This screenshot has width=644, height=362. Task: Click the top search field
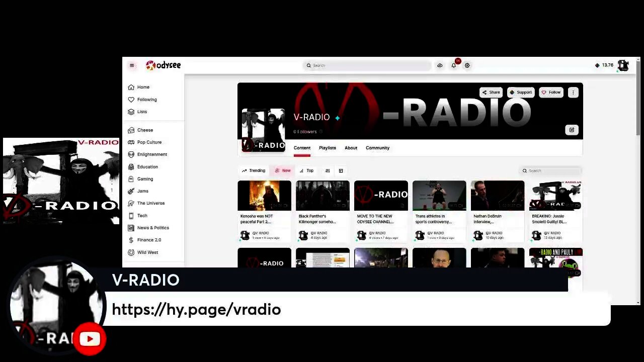click(368, 65)
